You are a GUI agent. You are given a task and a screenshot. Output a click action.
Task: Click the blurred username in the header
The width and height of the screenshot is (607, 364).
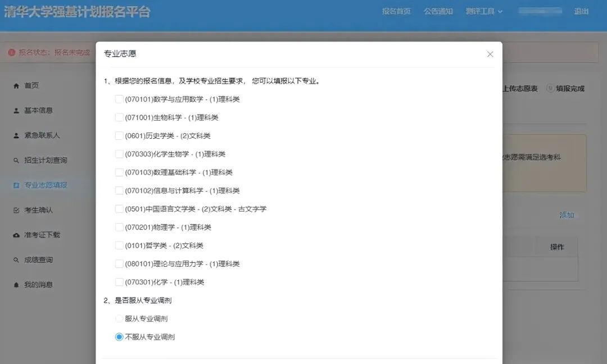click(x=540, y=11)
